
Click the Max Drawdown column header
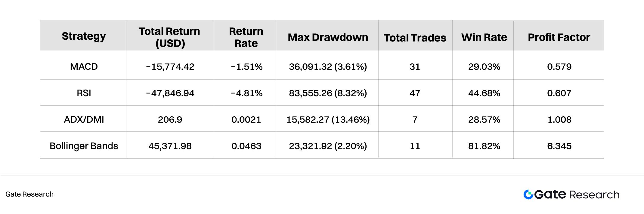(x=328, y=37)
